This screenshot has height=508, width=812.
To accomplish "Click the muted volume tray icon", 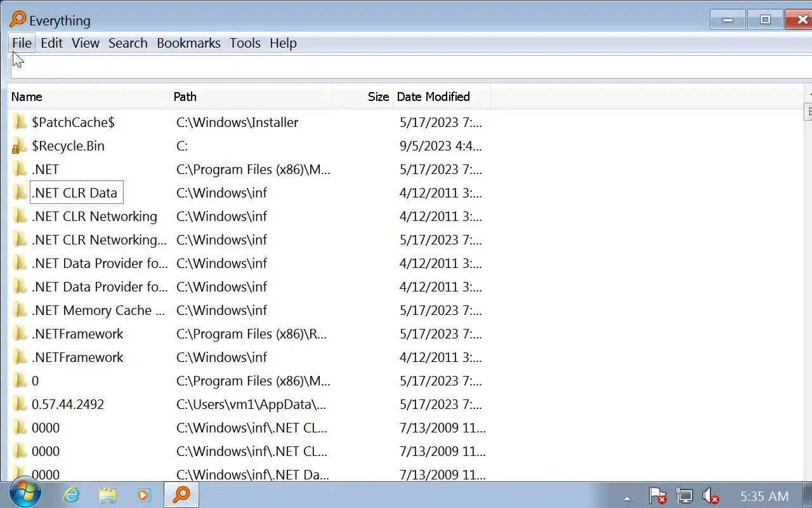I will pyautogui.click(x=710, y=495).
